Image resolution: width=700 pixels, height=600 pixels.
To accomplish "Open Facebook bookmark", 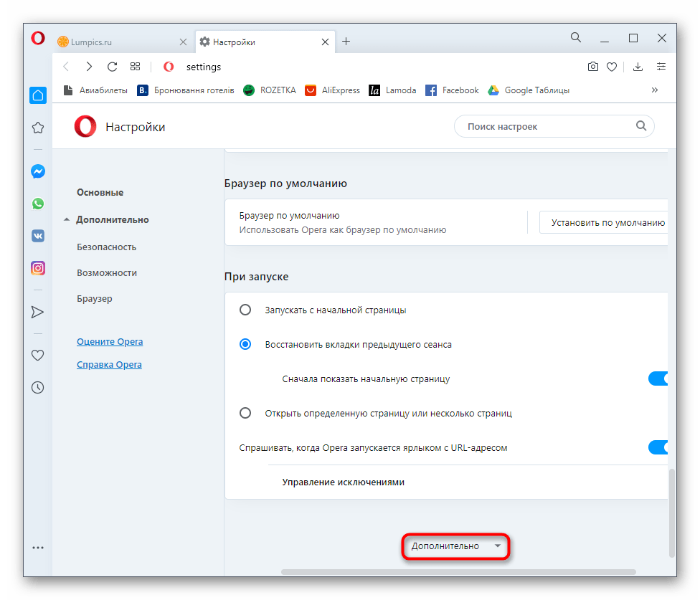I will coord(452,90).
